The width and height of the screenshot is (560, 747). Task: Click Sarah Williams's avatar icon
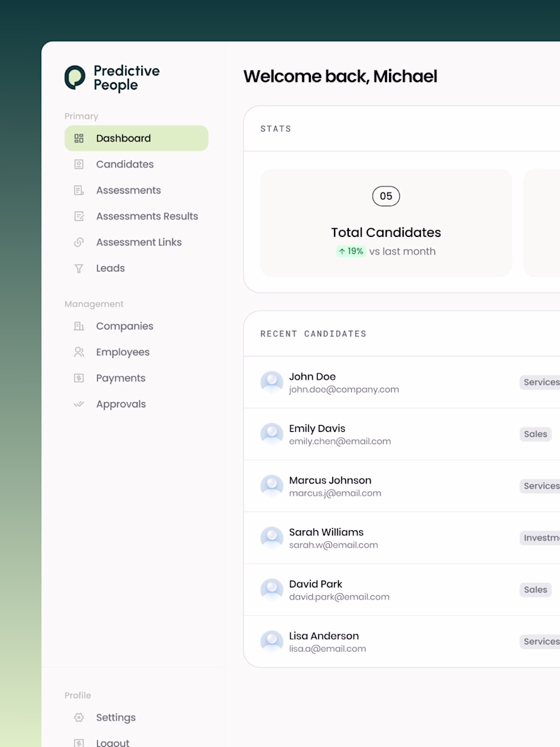[x=272, y=538]
